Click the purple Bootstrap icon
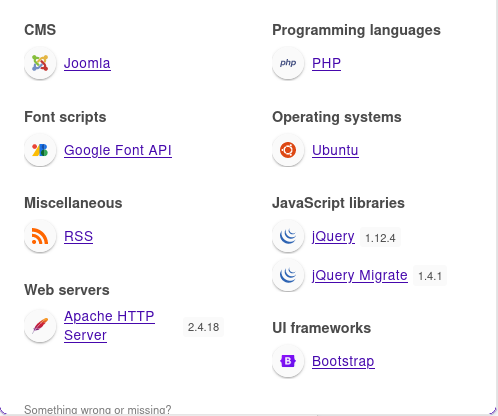 pyautogui.click(x=288, y=361)
